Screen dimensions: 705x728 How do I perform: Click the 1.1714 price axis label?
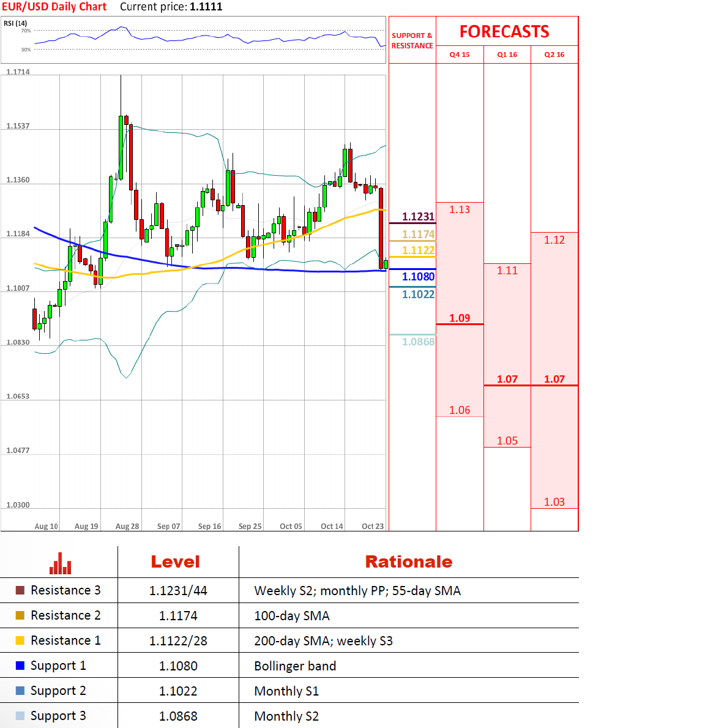click(18, 72)
